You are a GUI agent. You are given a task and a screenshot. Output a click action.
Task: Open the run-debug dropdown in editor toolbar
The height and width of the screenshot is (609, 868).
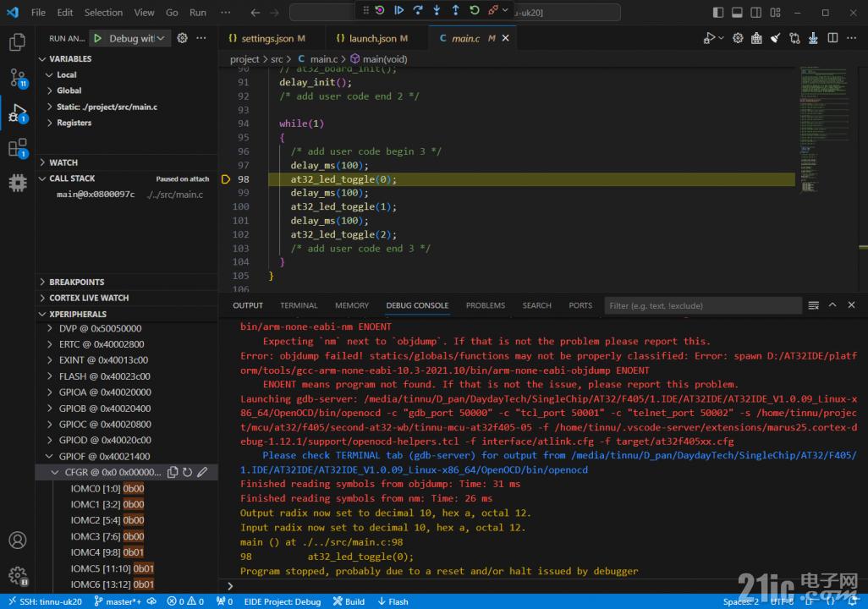[721, 38]
